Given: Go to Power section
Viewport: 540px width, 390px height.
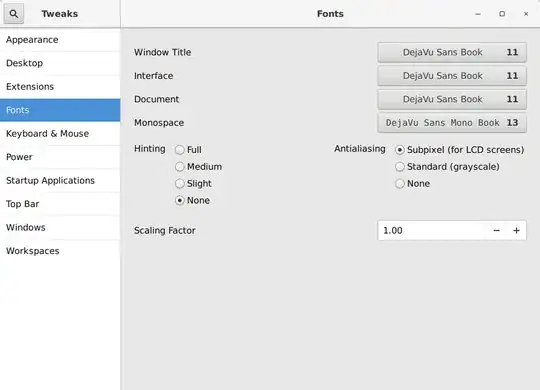Looking at the screenshot, I should pyautogui.click(x=60, y=157).
